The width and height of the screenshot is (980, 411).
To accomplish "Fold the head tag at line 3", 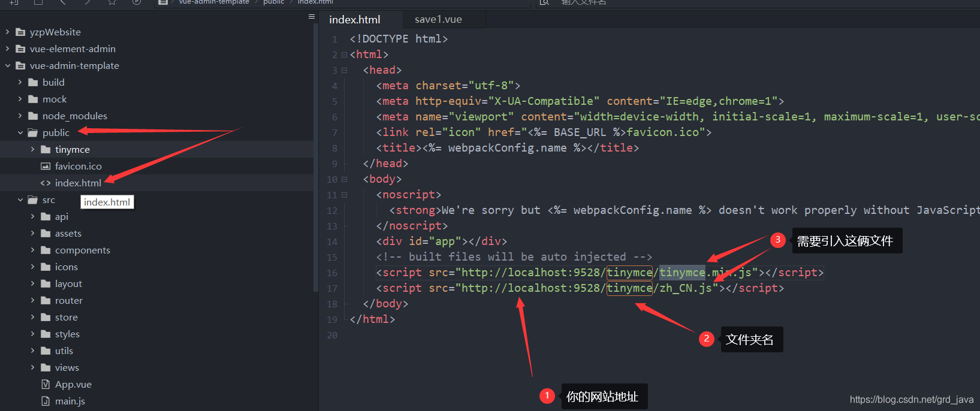I will (344, 70).
